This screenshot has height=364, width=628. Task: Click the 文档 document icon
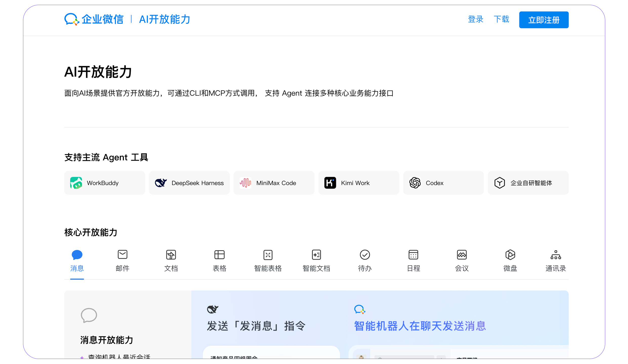click(x=171, y=255)
